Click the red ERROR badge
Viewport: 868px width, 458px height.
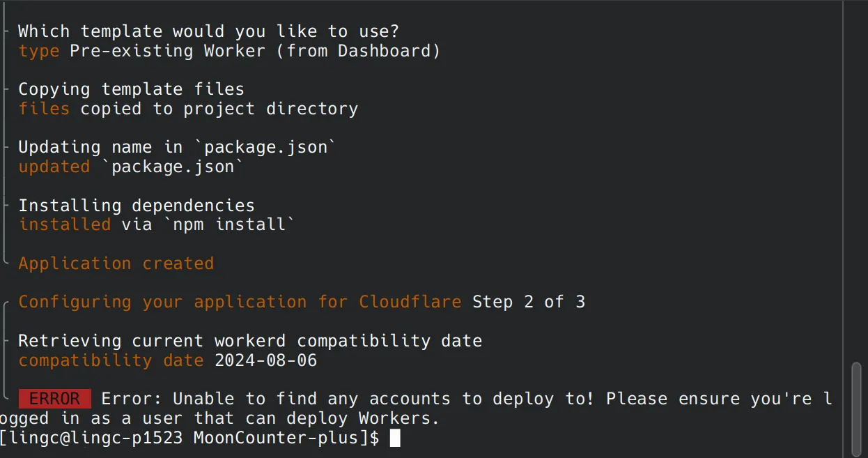coord(54,399)
